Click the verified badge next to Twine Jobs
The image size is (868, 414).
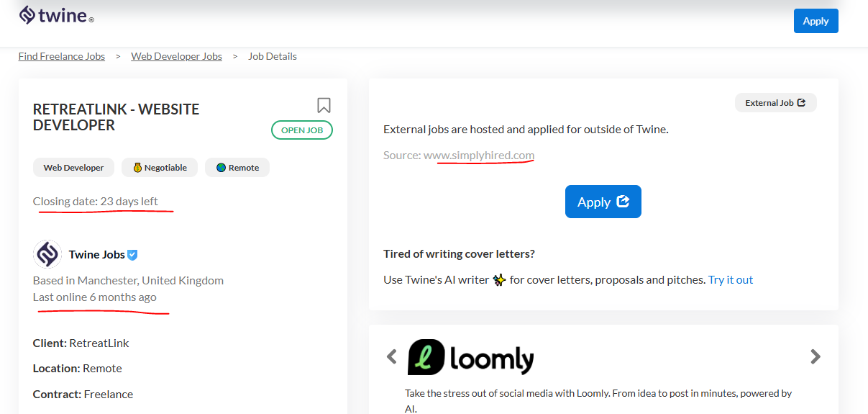[x=132, y=255]
